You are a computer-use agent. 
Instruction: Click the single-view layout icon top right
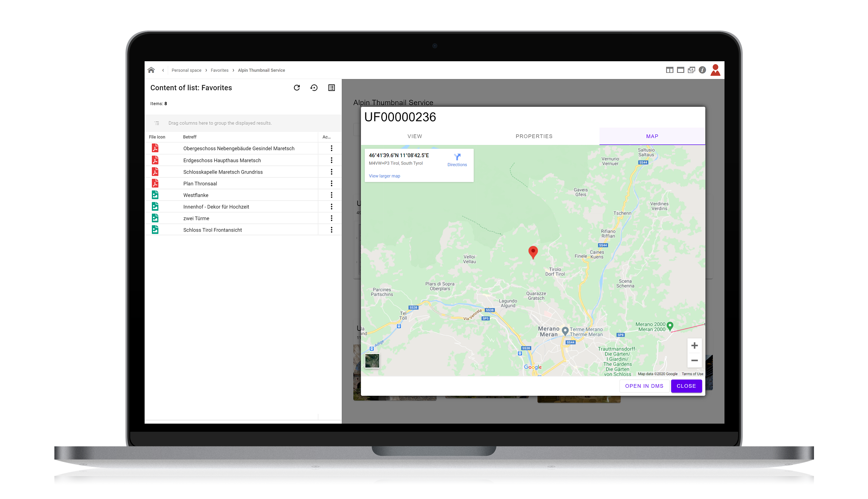point(680,70)
